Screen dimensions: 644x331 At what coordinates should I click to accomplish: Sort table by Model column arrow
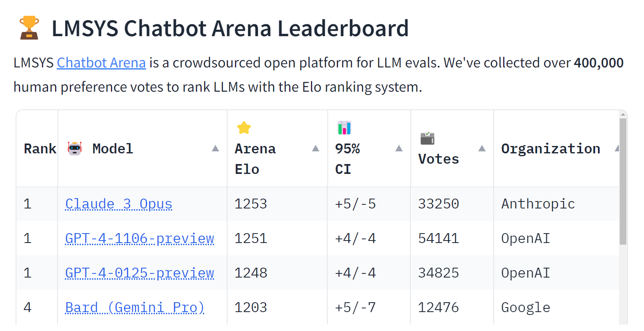coord(215,148)
